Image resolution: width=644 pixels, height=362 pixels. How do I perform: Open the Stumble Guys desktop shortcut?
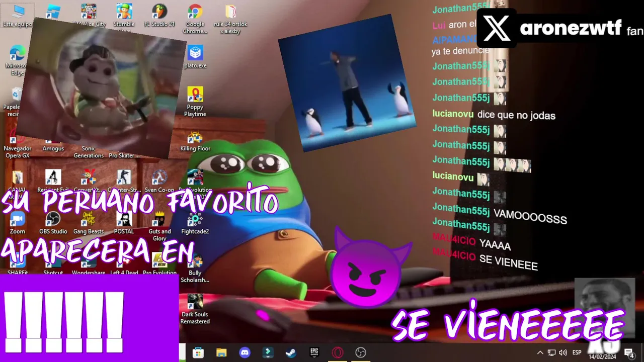click(124, 18)
